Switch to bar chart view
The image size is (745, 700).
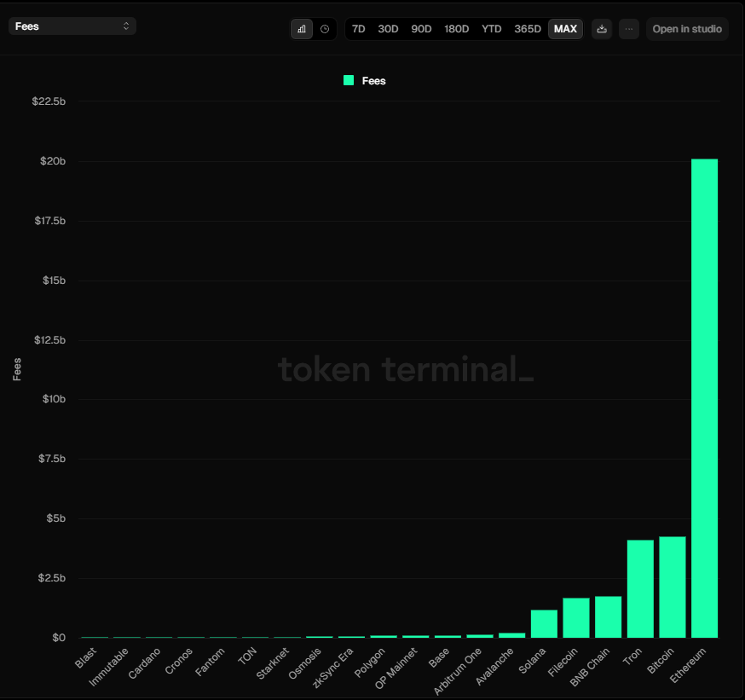(301, 28)
